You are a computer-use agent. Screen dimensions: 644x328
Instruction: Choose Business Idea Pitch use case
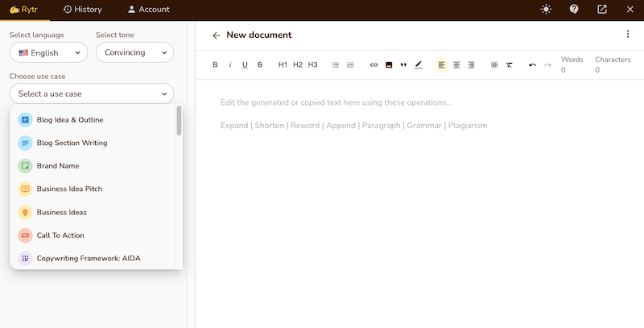(x=93, y=189)
